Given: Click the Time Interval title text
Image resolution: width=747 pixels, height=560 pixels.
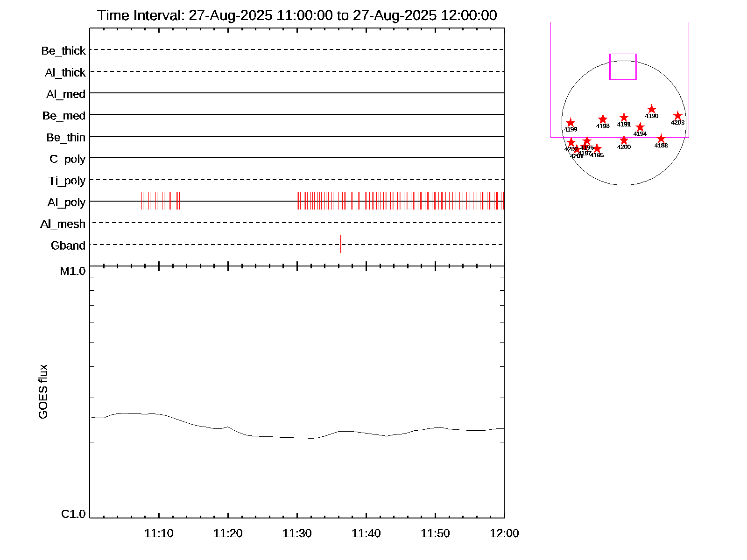Looking at the screenshot, I should [297, 15].
